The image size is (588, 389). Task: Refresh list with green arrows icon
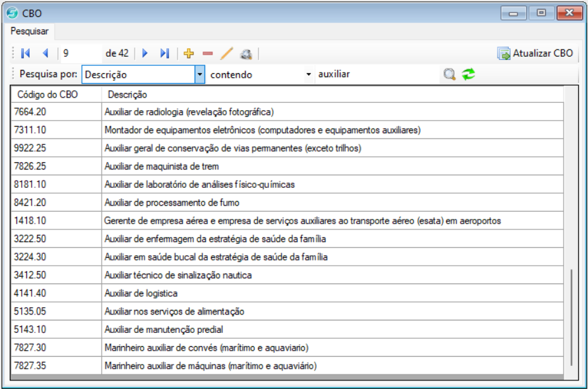pyautogui.click(x=469, y=75)
